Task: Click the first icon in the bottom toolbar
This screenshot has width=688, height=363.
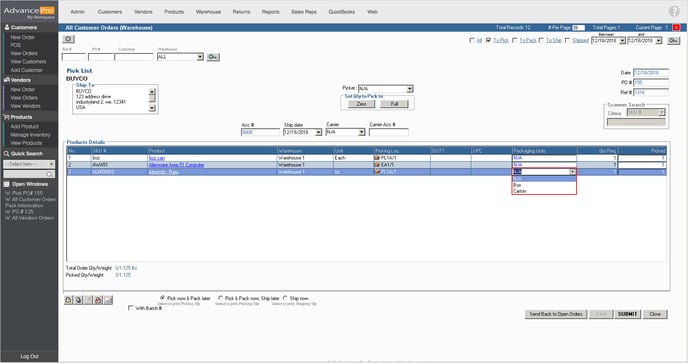Action: pos(68,300)
